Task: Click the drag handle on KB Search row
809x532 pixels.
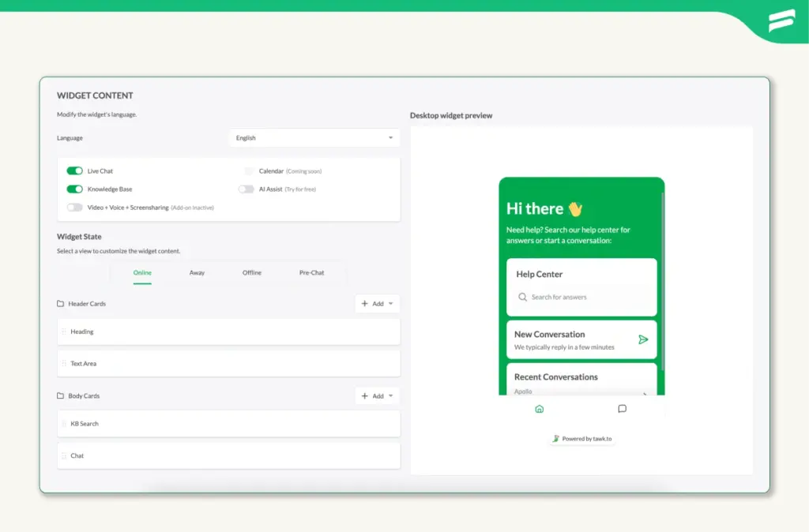Action: tap(64, 424)
